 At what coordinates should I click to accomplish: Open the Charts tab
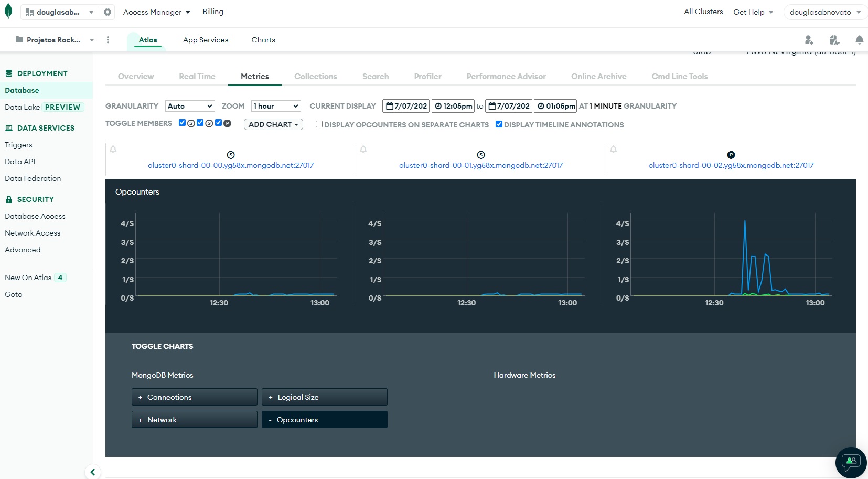pyautogui.click(x=263, y=40)
